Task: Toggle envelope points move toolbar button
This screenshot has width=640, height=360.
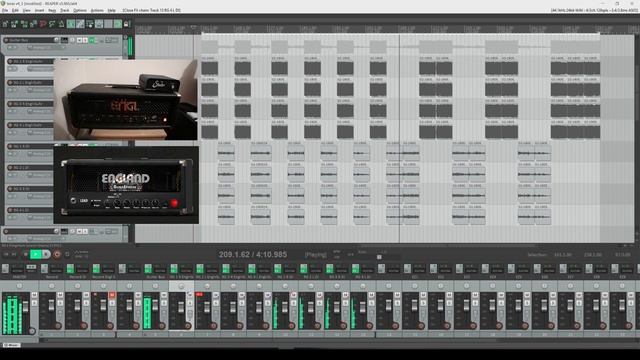Action: click(99, 24)
